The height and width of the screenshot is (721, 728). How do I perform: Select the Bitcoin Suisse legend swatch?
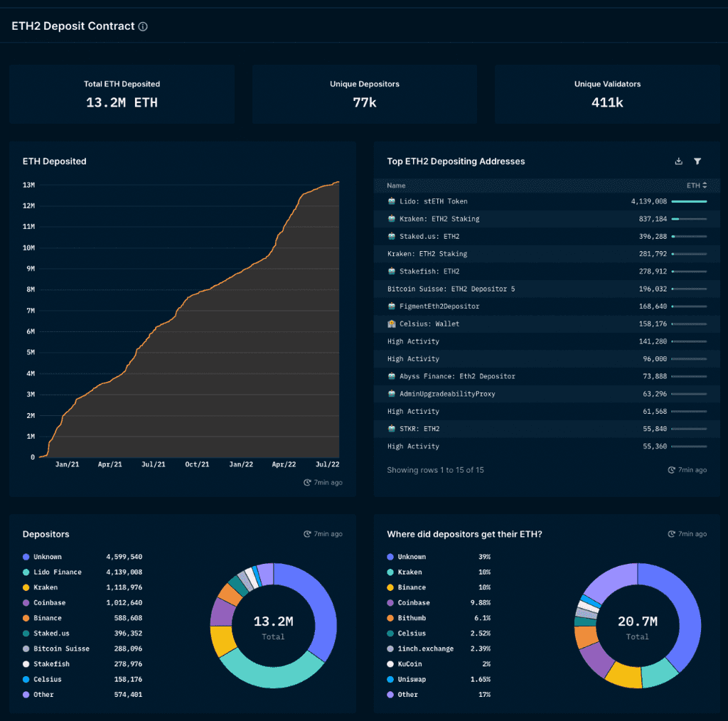[x=26, y=648]
